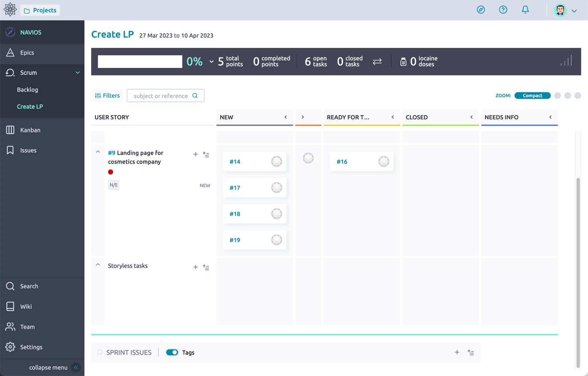Select the last zoom level dot
Screen dimensions: 588x376
click(577, 96)
